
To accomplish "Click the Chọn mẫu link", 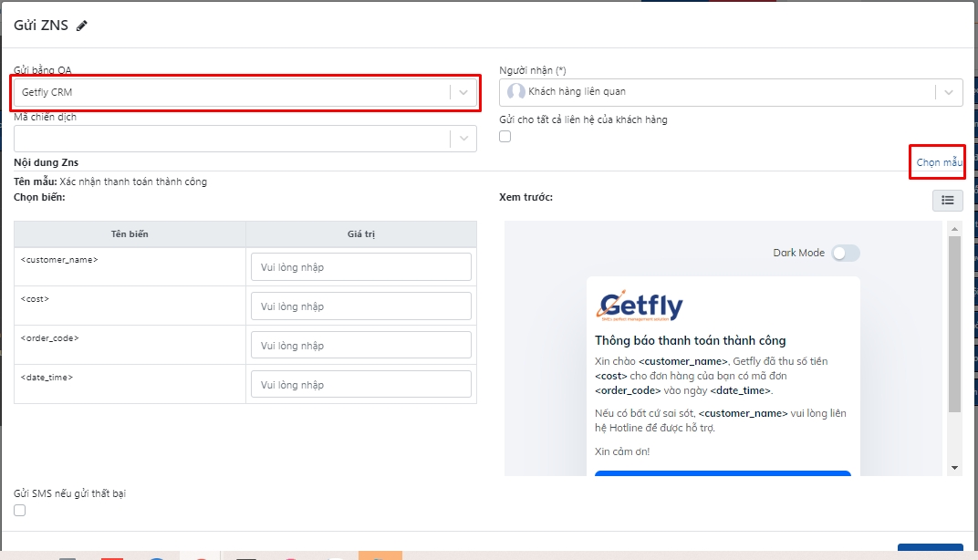I will coord(939,162).
